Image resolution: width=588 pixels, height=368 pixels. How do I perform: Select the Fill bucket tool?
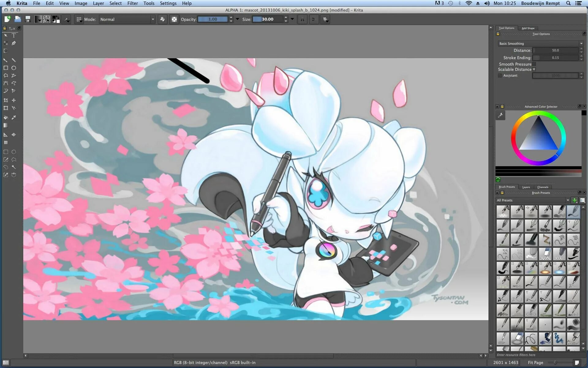coord(6,117)
